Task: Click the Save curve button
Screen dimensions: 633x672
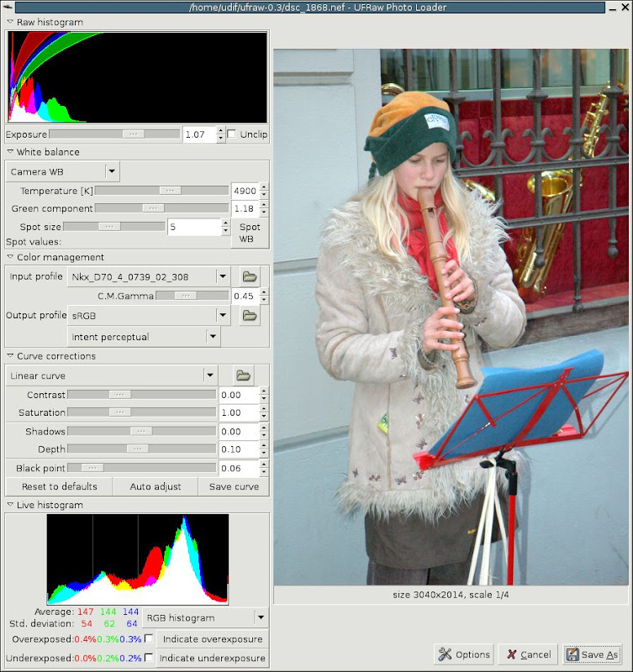Action: tap(234, 486)
